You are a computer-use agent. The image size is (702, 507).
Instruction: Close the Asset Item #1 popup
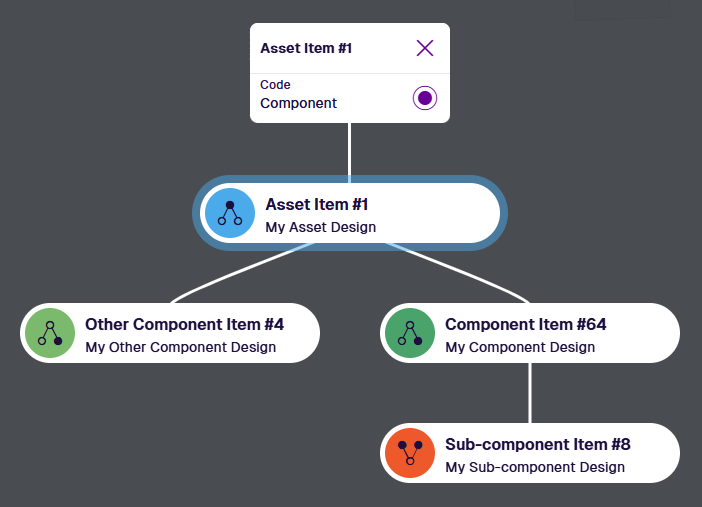(425, 48)
